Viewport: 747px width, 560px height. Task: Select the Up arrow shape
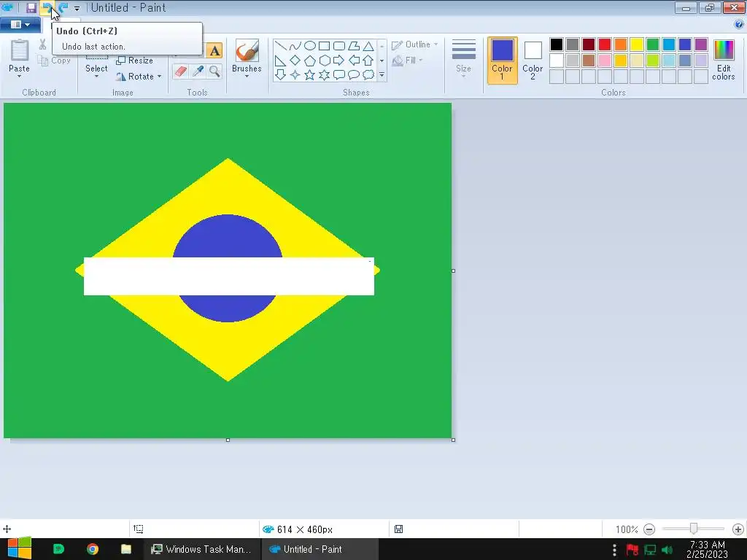coord(368,61)
